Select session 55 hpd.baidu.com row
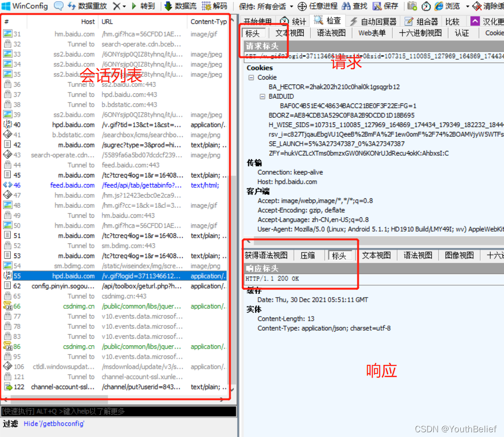504x437 pixels. [x=115, y=276]
